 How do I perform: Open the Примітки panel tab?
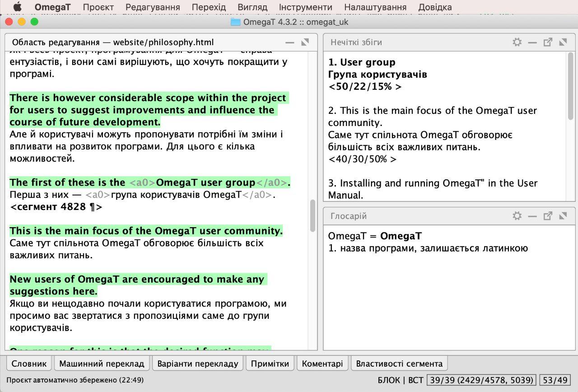[x=270, y=364]
